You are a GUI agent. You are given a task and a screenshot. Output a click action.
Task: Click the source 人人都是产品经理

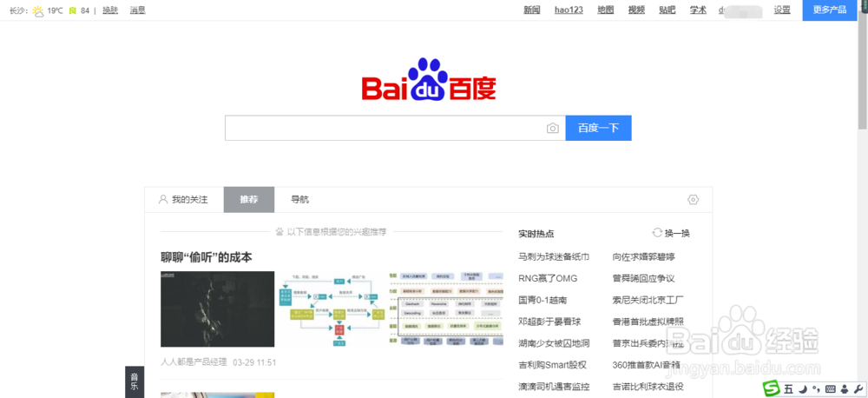pos(194,362)
